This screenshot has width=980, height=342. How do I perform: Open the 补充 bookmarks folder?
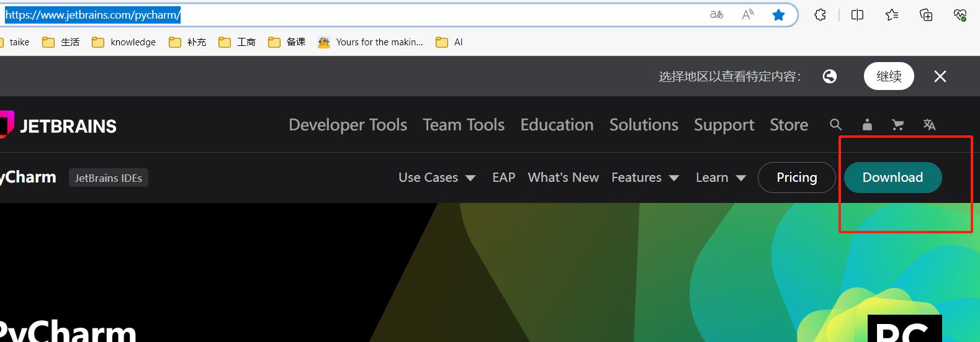click(187, 42)
